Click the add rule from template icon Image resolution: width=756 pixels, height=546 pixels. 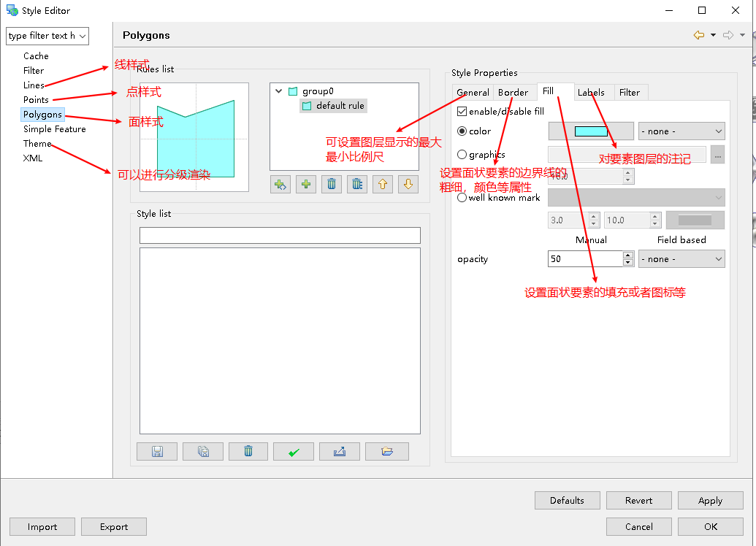pyautogui.click(x=280, y=184)
